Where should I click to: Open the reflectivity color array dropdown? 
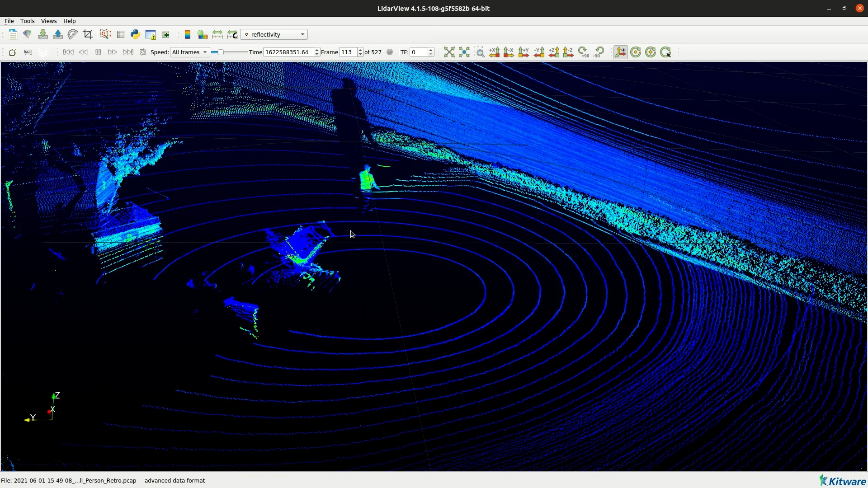(274, 34)
